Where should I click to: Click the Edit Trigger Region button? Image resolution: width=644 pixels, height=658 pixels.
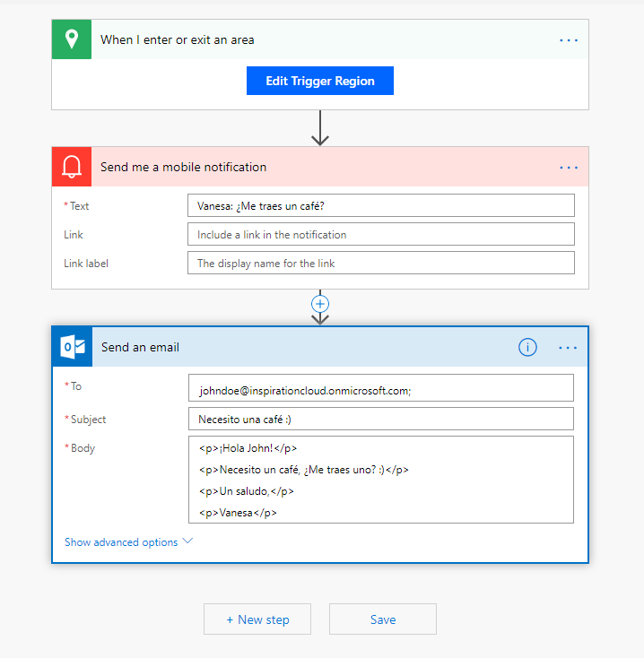tap(320, 81)
